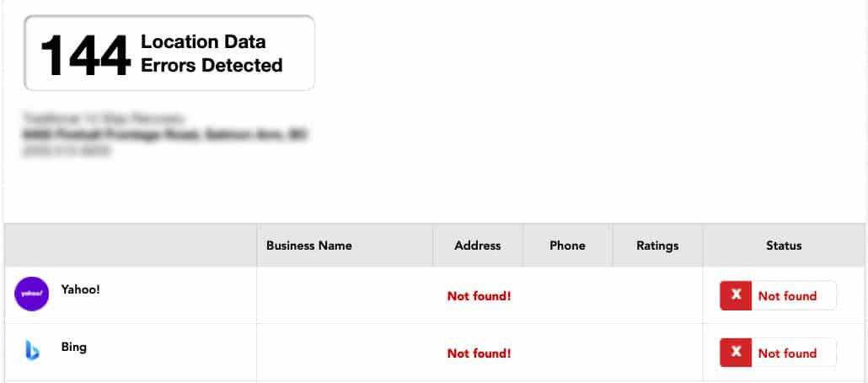Click the red 'Not found!' text in Yahoo! row
Screen dimensions: 868x383
click(479, 296)
